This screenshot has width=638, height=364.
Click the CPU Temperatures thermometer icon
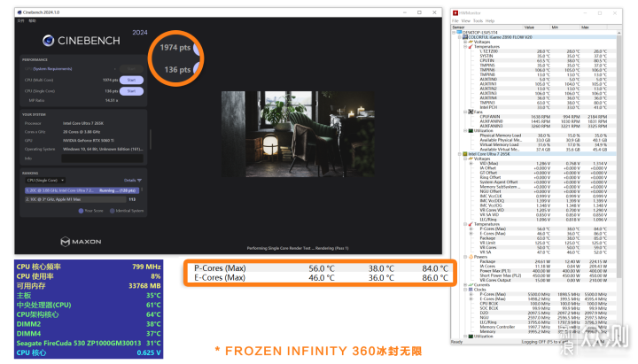471,224
